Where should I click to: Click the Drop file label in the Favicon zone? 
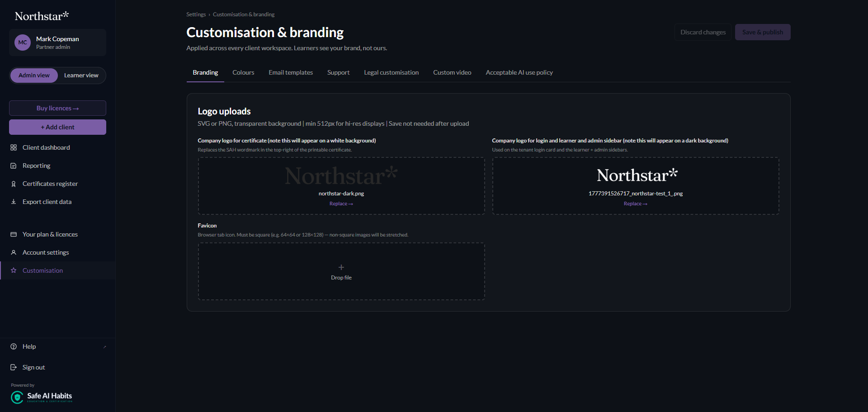[x=341, y=278]
